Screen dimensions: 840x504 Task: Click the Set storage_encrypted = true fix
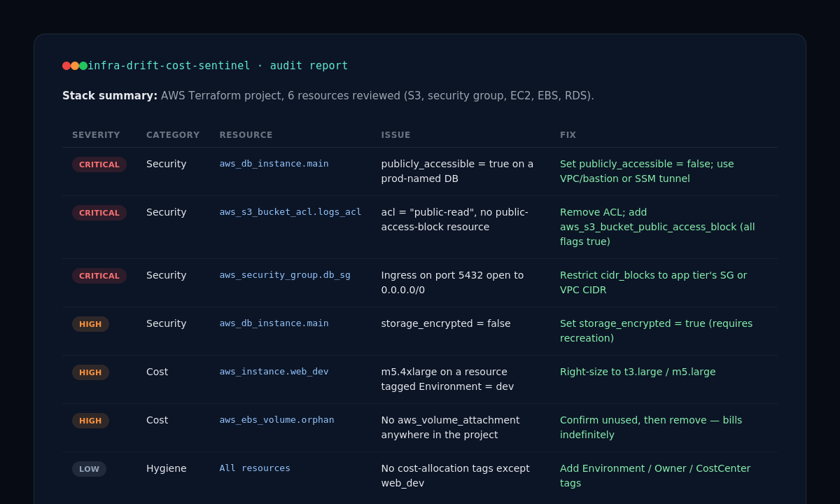[x=656, y=331]
